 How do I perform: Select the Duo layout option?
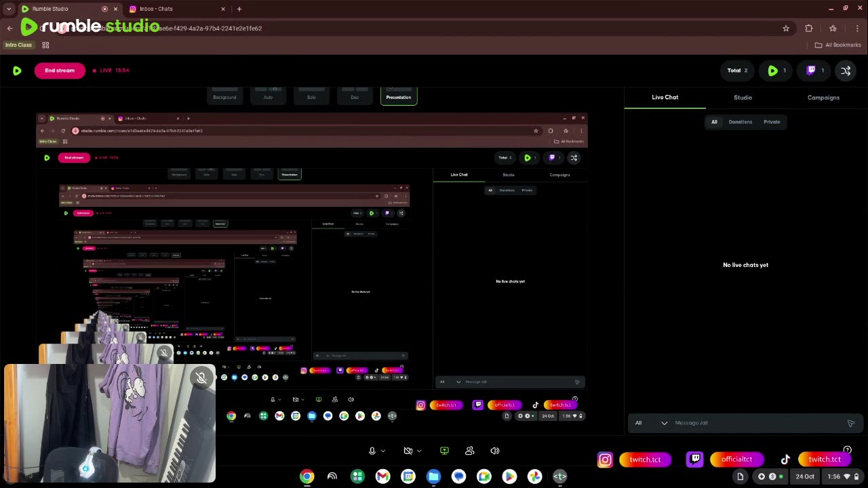pos(355,96)
